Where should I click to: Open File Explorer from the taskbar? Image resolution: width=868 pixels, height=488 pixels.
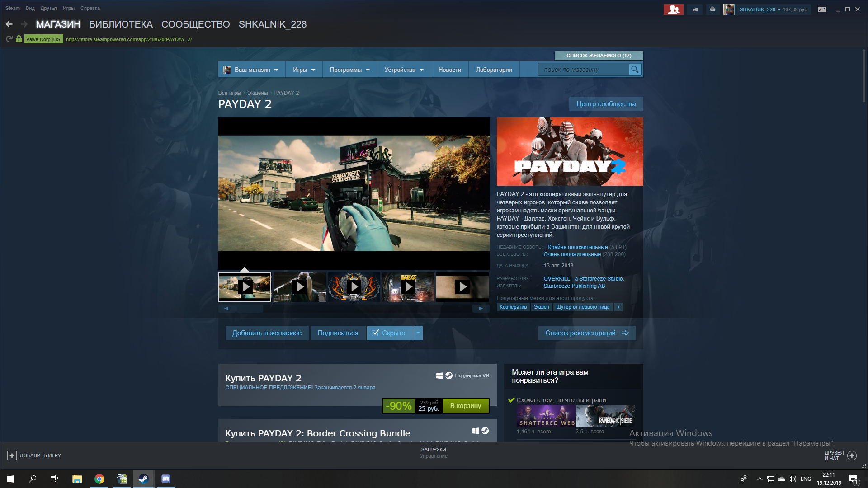pyautogui.click(x=77, y=479)
